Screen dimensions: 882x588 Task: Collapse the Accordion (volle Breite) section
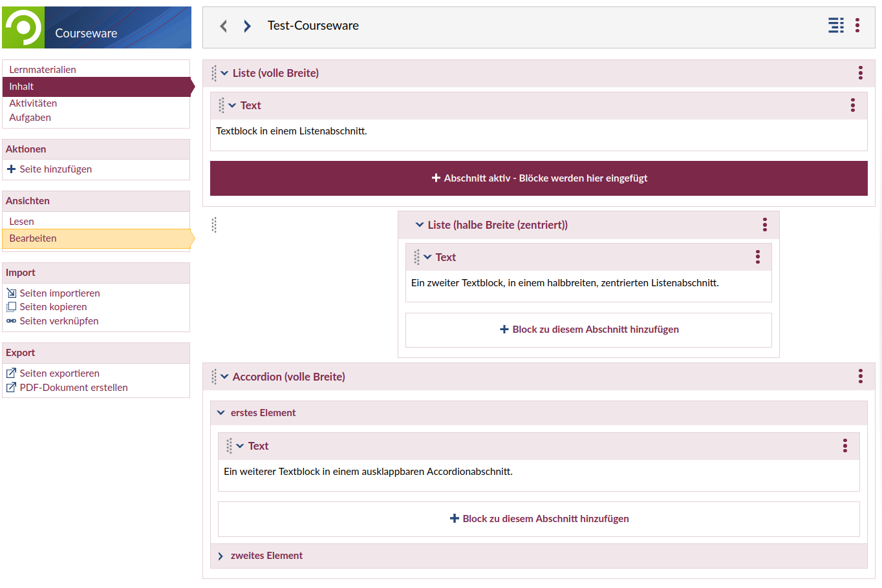(224, 377)
